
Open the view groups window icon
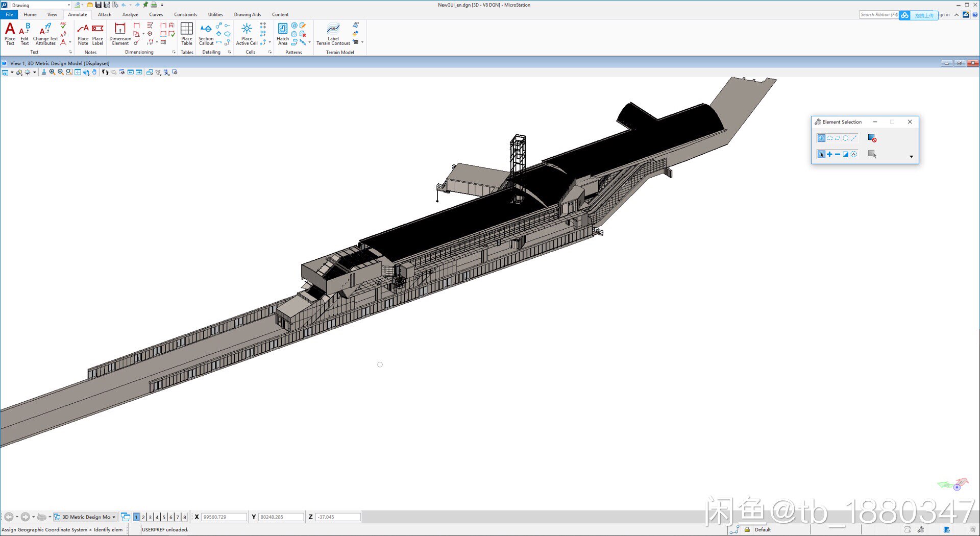pyautogui.click(x=126, y=517)
